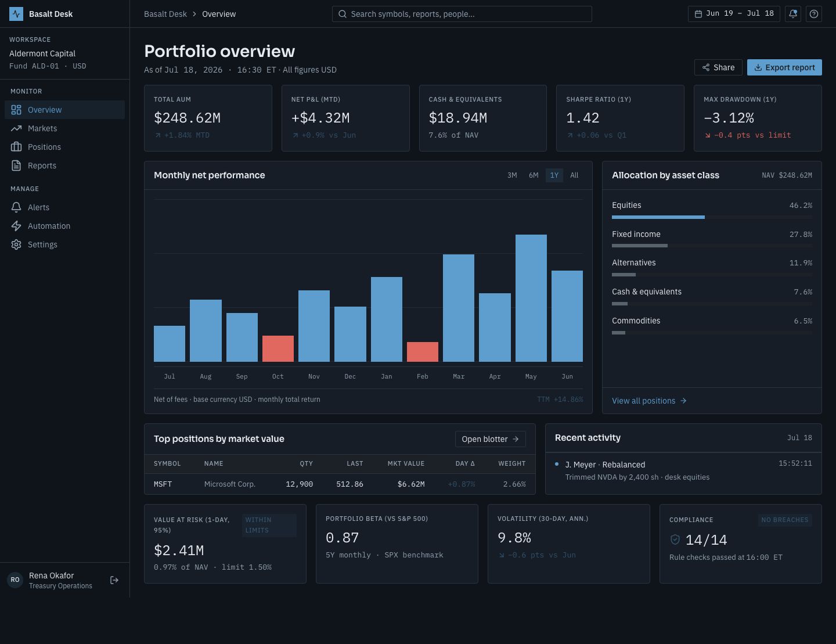836x644 pixels.
Task: Click the 15:52:11 activity timestamp
Action: (x=795, y=463)
